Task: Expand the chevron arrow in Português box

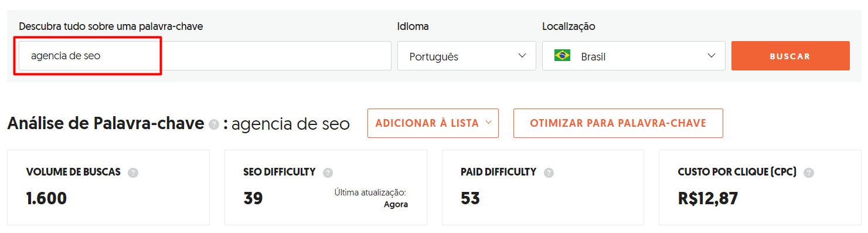Action: pos(522,56)
